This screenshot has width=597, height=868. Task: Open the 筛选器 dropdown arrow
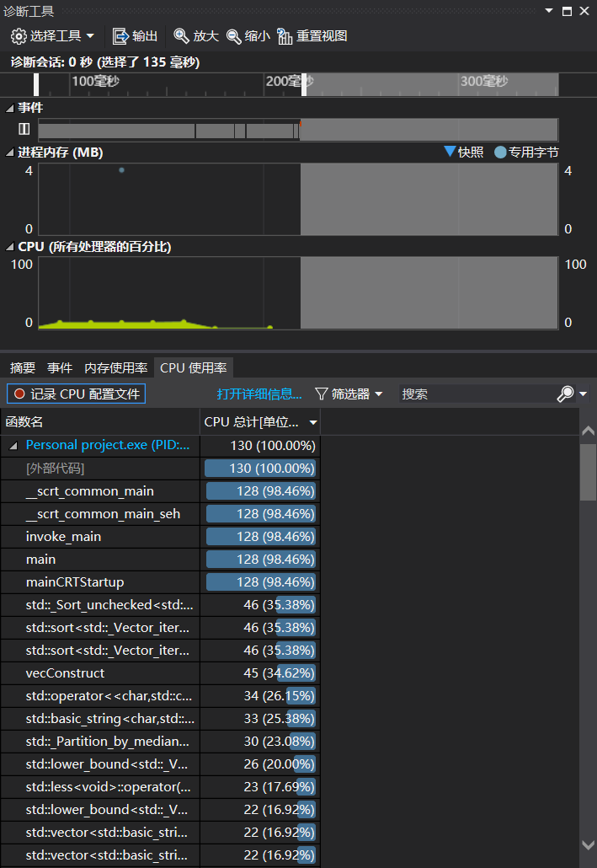379,394
